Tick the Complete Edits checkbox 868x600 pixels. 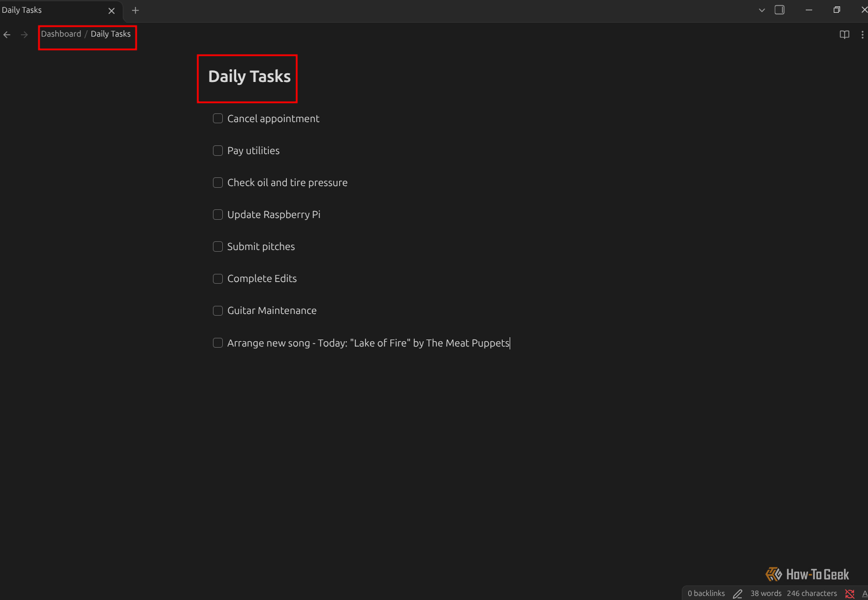click(x=218, y=278)
